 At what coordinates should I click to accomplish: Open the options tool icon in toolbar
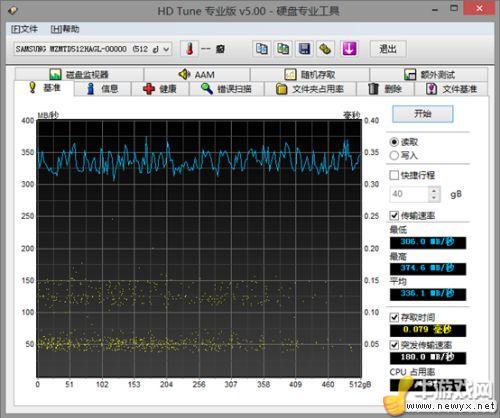[x=325, y=49]
